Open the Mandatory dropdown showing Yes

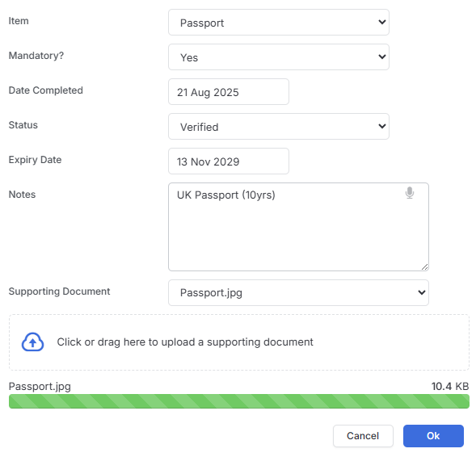point(279,57)
